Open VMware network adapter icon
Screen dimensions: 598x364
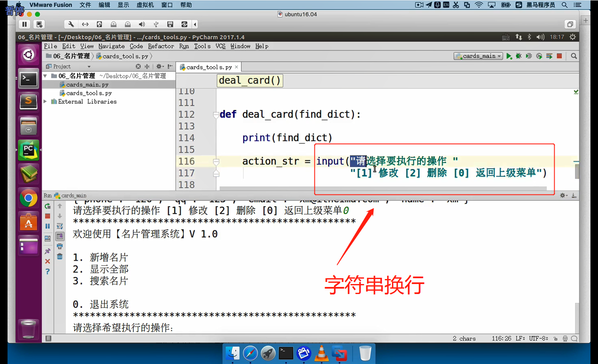pos(85,24)
